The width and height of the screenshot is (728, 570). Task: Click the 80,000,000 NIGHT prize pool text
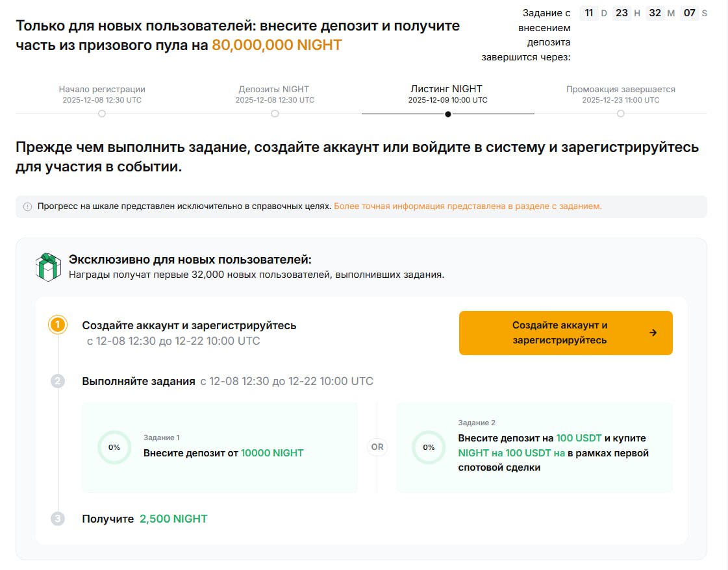click(x=277, y=45)
